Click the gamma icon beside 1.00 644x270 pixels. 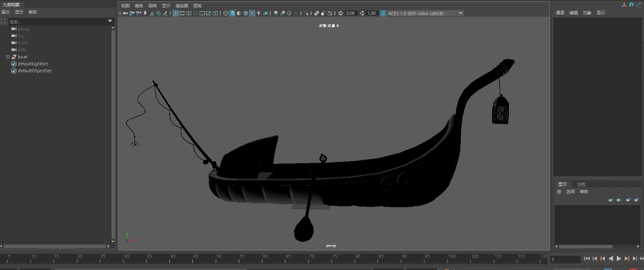coord(362,13)
